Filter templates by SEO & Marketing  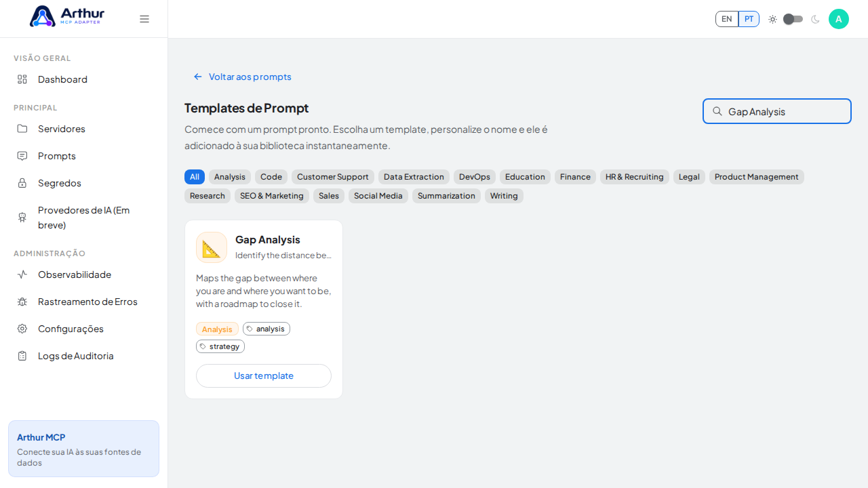point(272,196)
